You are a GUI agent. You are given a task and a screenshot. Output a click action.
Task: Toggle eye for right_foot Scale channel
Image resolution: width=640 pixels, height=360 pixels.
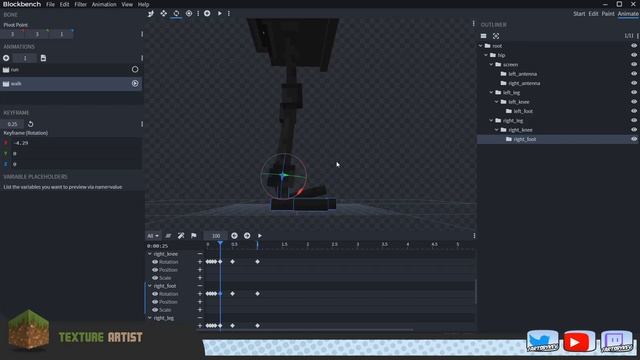(x=155, y=310)
